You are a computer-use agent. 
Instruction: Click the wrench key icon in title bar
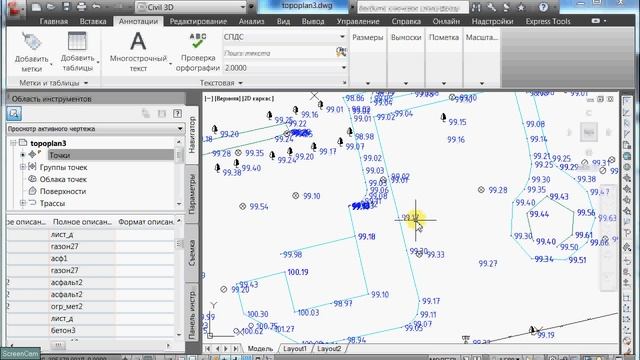pyautogui.click(x=491, y=7)
